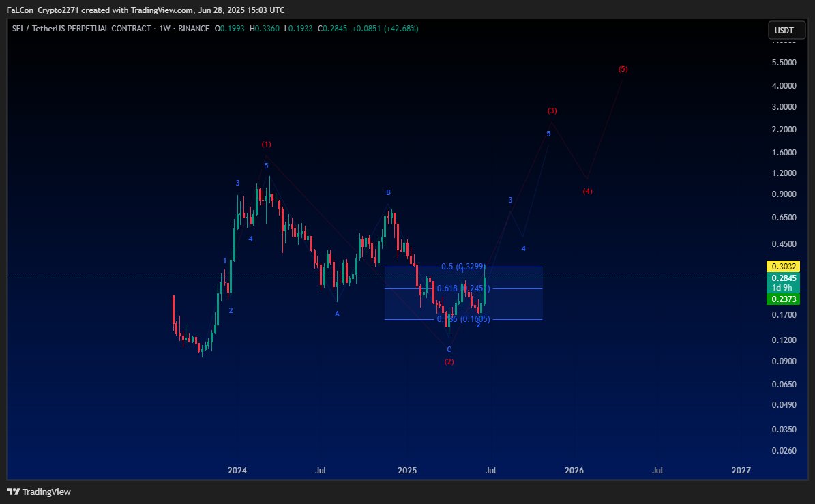This screenshot has height=504, width=815.
Task: Select the 0.2845 current price label on axis
Action: click(784, 278)
